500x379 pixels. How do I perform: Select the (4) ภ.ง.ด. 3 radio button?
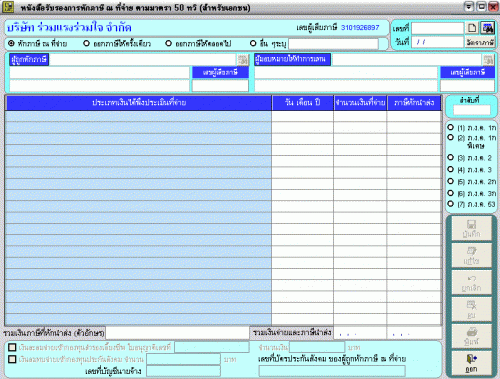click(451, 169)
